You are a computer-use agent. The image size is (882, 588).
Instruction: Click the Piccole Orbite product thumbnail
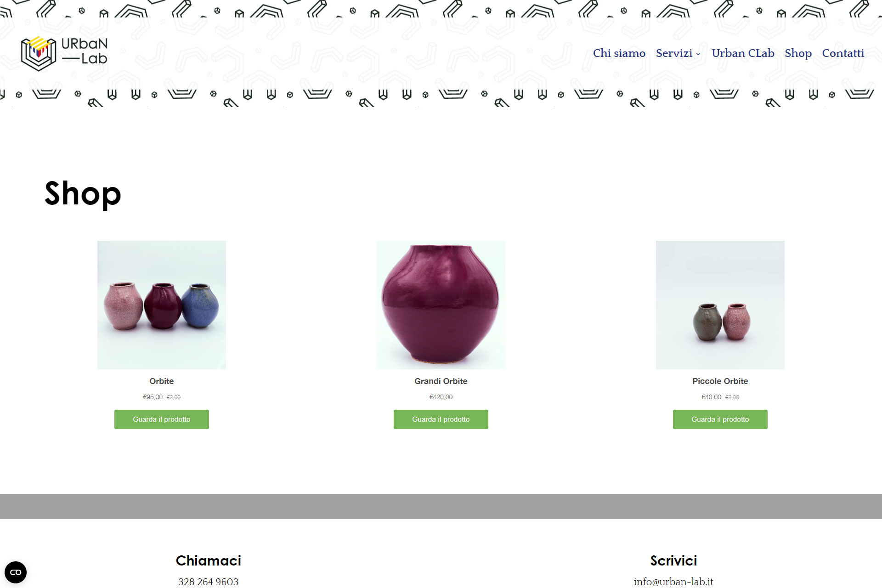(720, 305)
